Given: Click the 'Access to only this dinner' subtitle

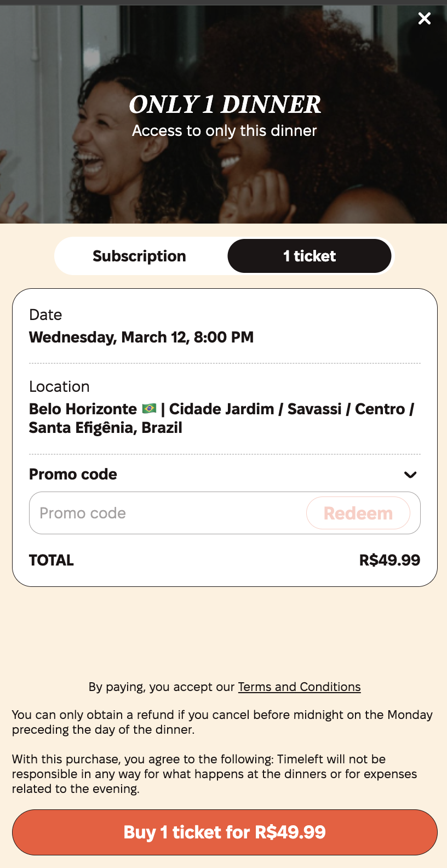Looking at the screenshot, I should [225, 130].
